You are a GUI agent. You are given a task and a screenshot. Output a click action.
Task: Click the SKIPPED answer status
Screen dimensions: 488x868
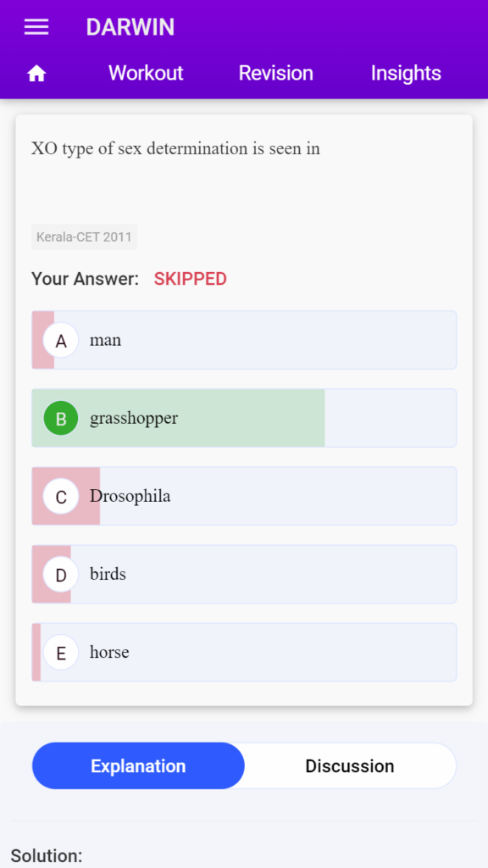(191, 279)
